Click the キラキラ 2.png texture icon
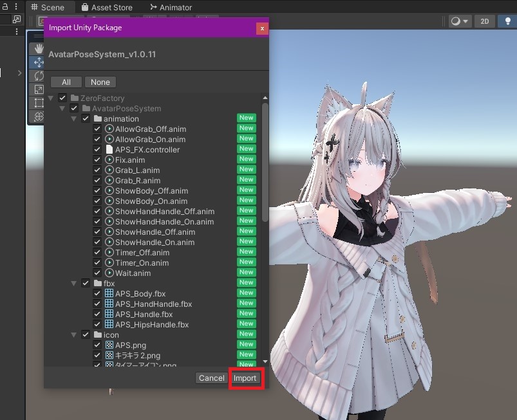The height and width of the screenshot is (420, 517). 109,355
